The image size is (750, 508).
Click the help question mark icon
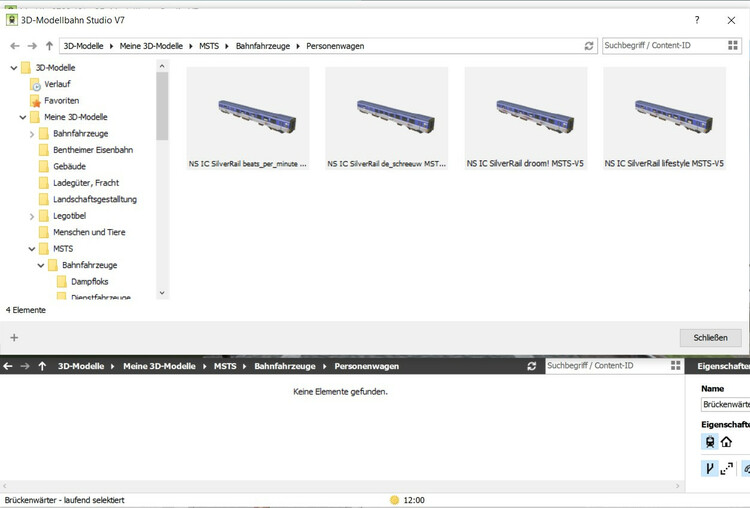[697, 20]
